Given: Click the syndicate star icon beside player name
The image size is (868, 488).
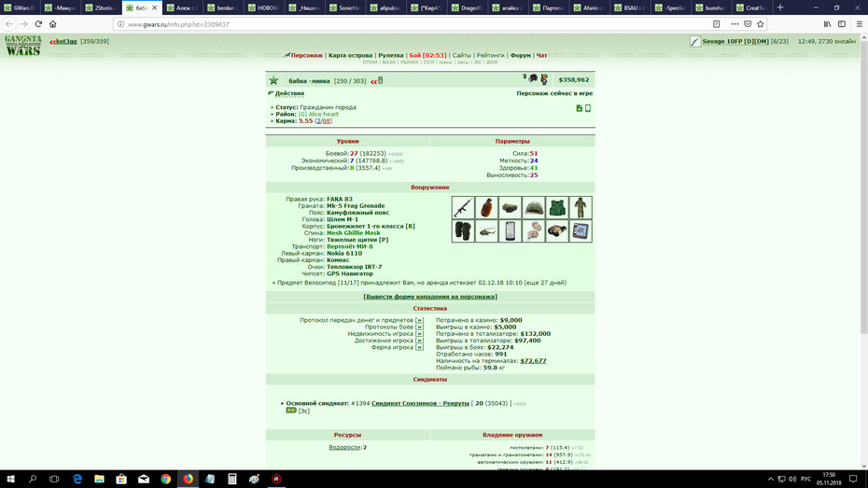Looking at the screenshot, I should tap(273, 81).
